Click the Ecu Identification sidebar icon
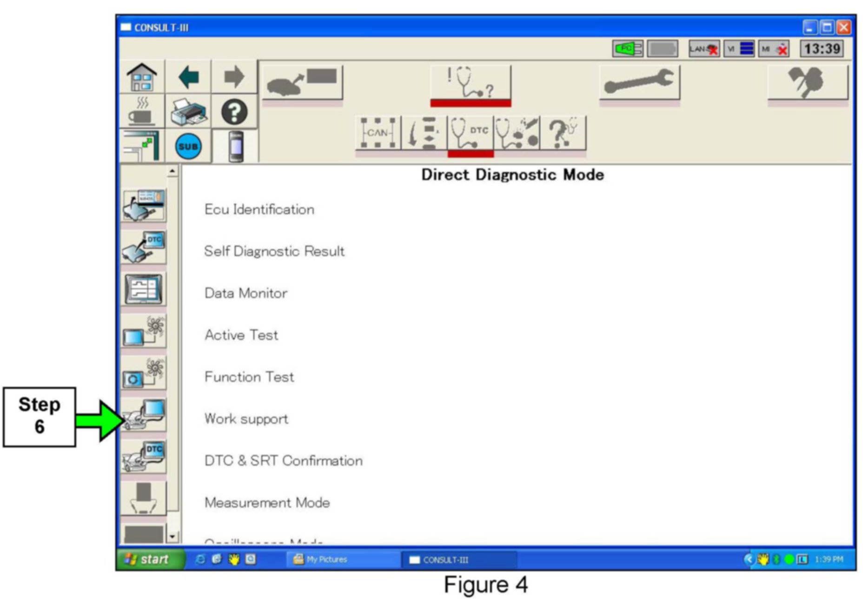The image size is (868, 606). pos(144,205)
